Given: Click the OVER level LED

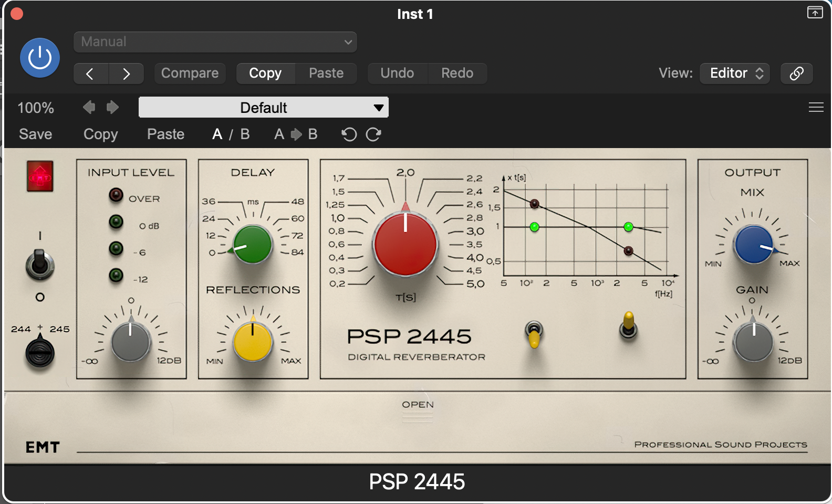Looking at the screenshot, I should [116, 195].
